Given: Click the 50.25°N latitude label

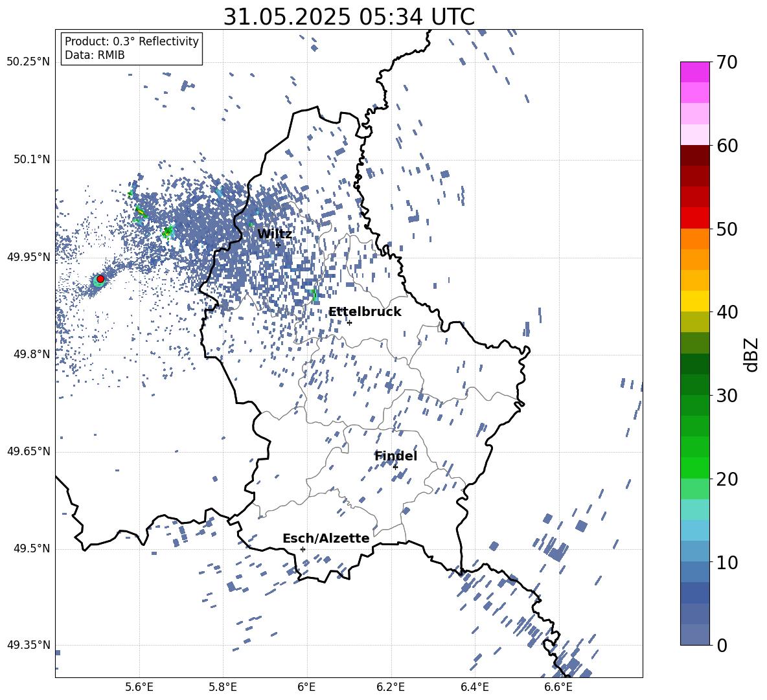Looking at the screenshot, I should click(x=28, y=62).
